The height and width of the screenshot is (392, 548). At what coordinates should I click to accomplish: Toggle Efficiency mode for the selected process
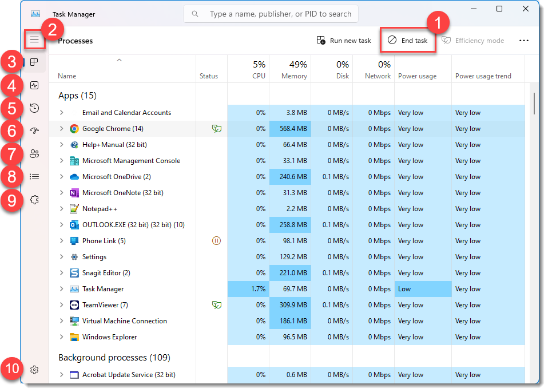[474, 40]
